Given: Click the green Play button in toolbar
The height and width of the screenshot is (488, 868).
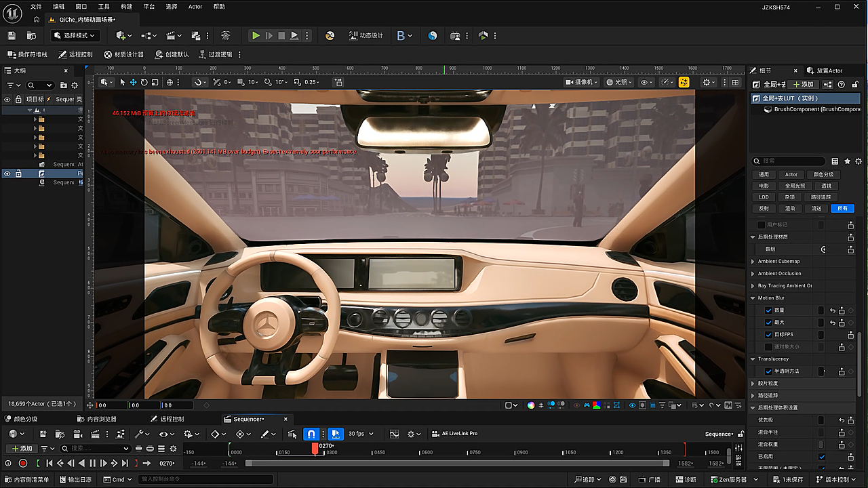Looking at the screenshot, I should click(256, 35).
